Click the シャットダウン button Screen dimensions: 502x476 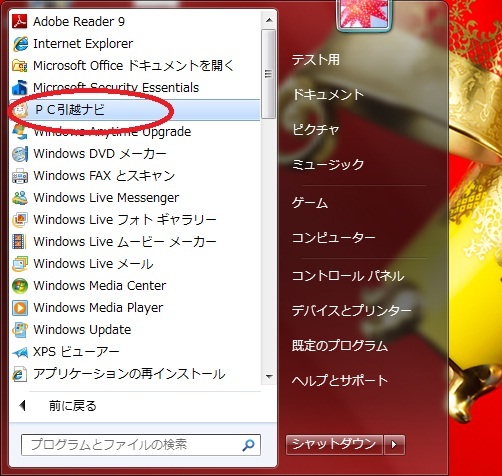334,444
